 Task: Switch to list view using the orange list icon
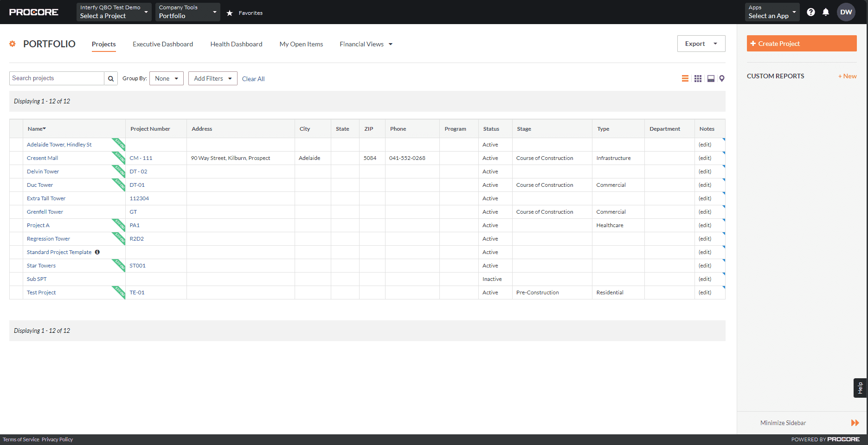pyautogui.click(x=685, y=78)
